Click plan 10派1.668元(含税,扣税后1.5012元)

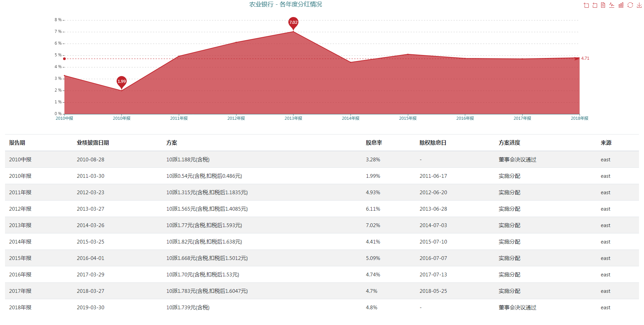[207, 258]
